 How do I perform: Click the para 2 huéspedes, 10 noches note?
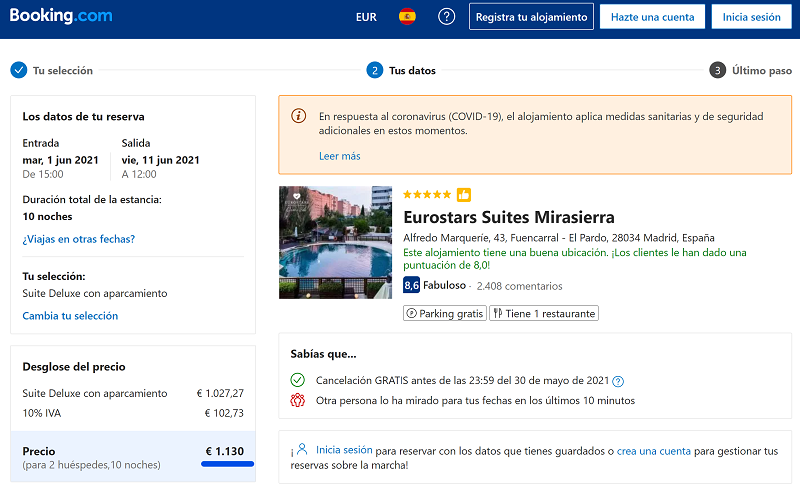tap(91, 465)
